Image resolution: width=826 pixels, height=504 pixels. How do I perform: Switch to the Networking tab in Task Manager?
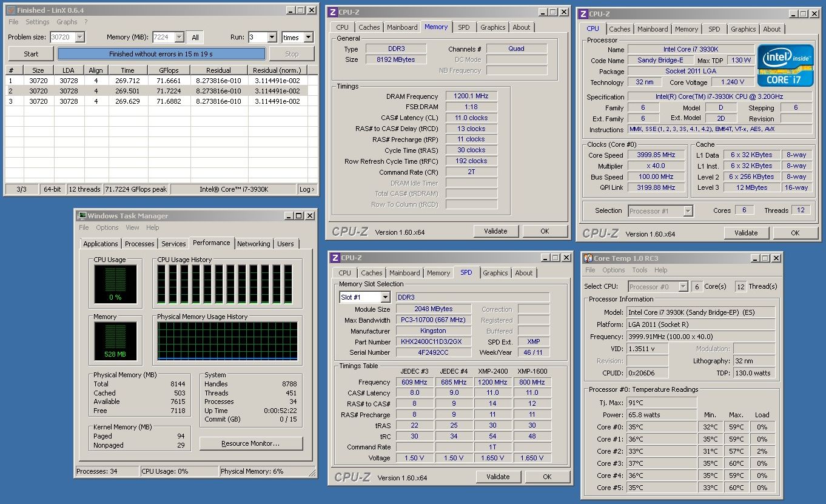254,244
